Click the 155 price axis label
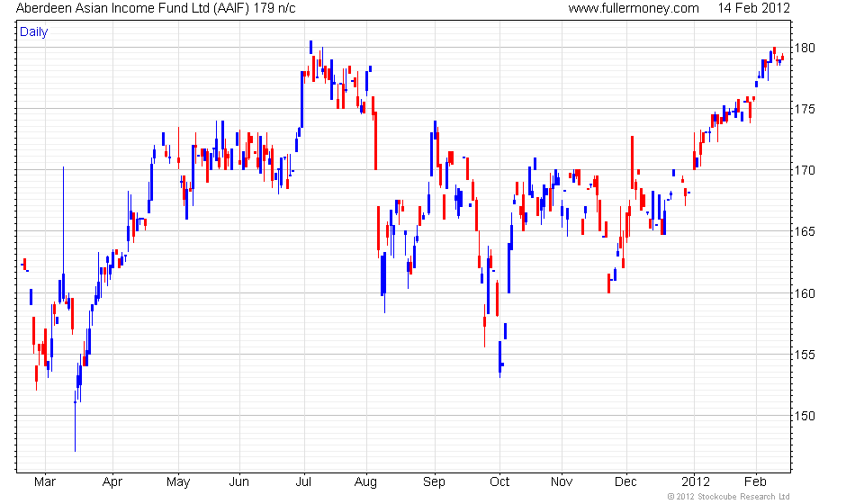Image resolution: width=864 pixels, height=504 pixels. click(804, 355)
